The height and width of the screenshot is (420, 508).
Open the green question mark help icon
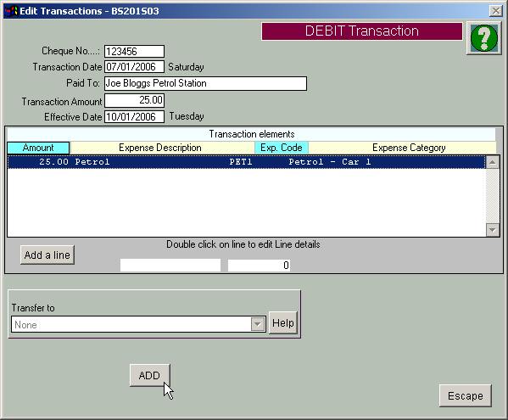click(x=483, y=38)
